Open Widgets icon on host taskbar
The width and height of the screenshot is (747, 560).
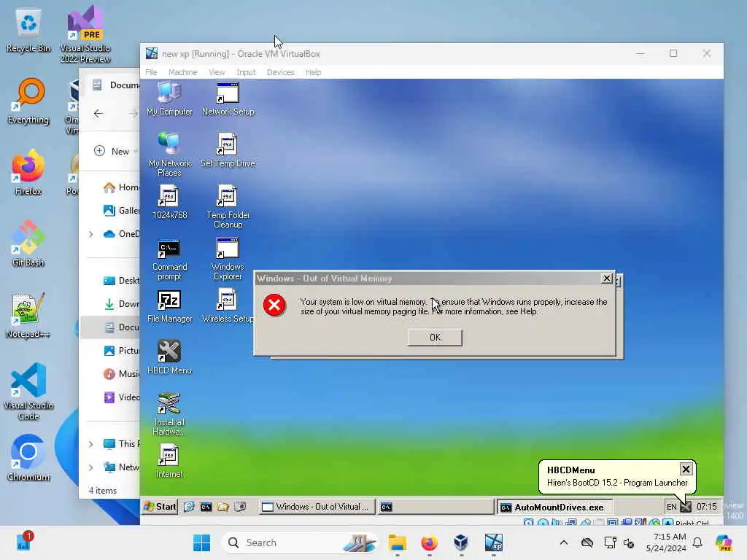(x=23, y=542)
